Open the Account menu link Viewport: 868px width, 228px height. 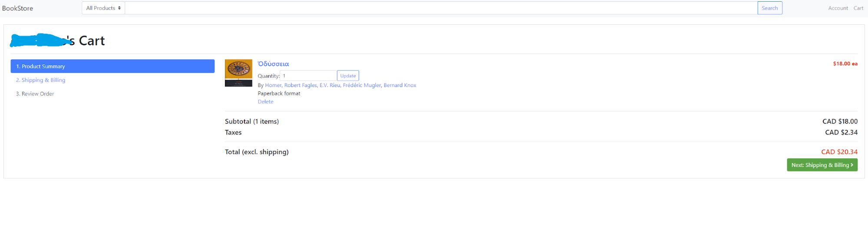click(x=838, y=8)
